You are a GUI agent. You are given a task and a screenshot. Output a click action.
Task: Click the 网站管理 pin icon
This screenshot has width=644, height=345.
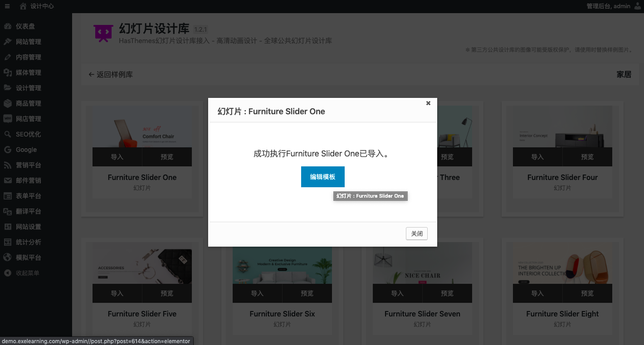[x=8, y=42]
